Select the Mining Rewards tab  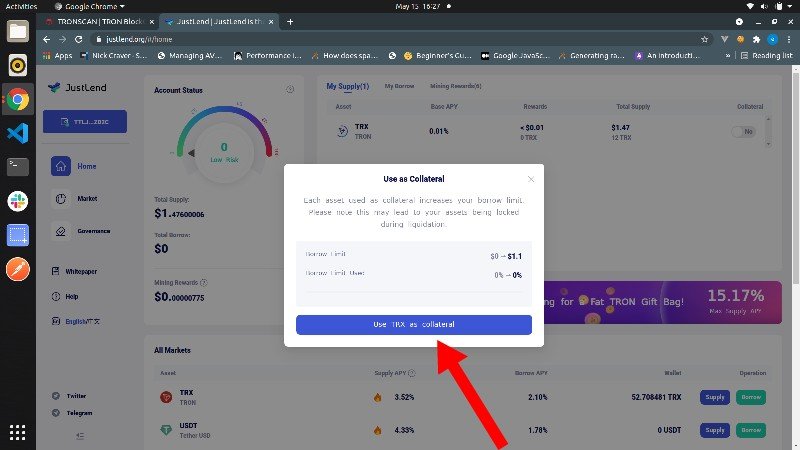(456, 86)
